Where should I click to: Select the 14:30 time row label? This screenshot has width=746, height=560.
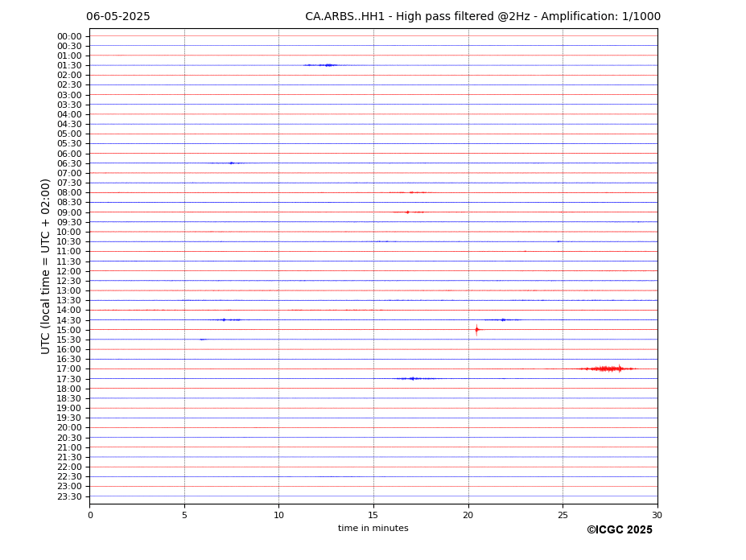click(x=69, y=320)
